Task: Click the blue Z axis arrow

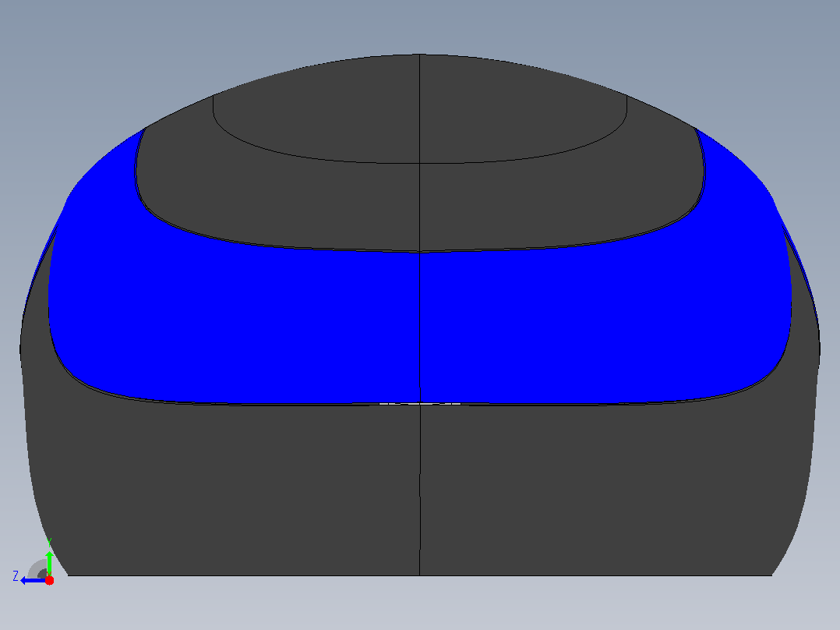Action: pos(34,581)
